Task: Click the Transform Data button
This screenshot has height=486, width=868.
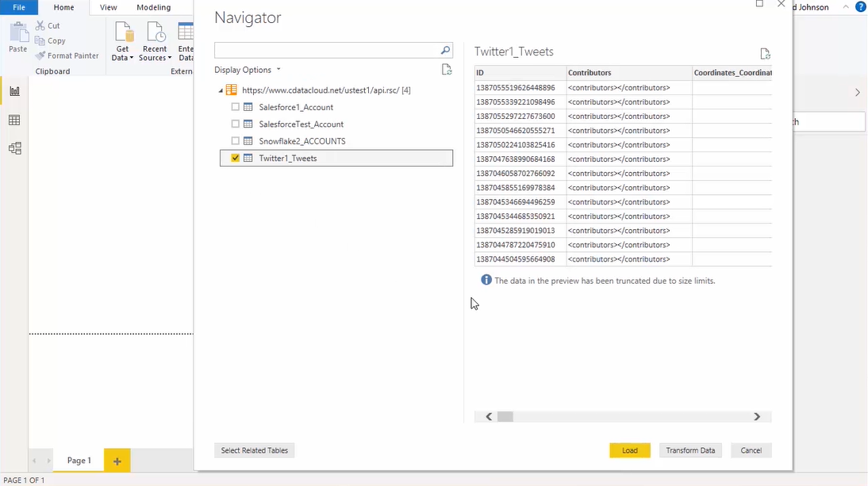Action: pos(690,450)
